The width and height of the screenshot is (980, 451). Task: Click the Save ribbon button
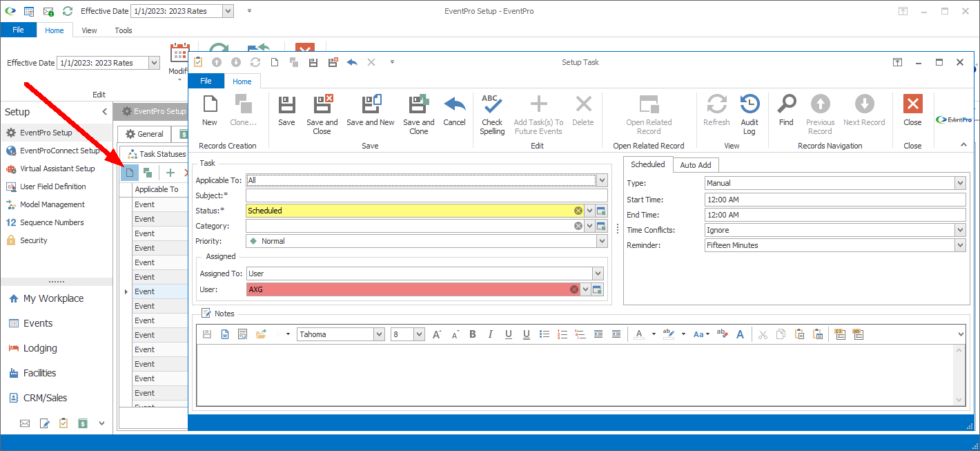(286, 111)
